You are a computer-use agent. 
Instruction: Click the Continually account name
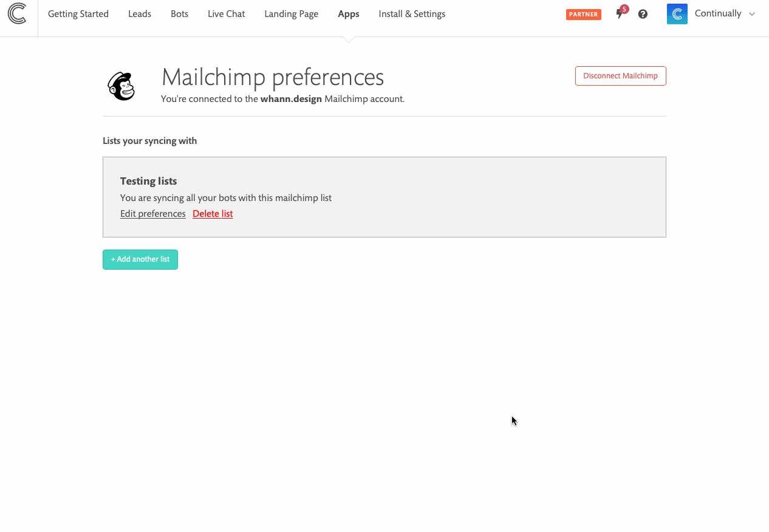(x=718, y=13)
